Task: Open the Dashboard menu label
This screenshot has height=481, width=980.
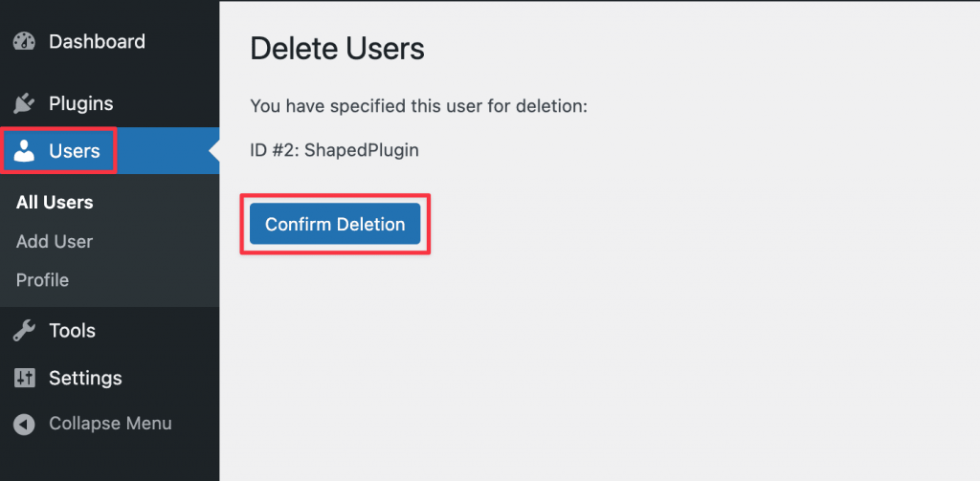Action: (x=97, y=42)
